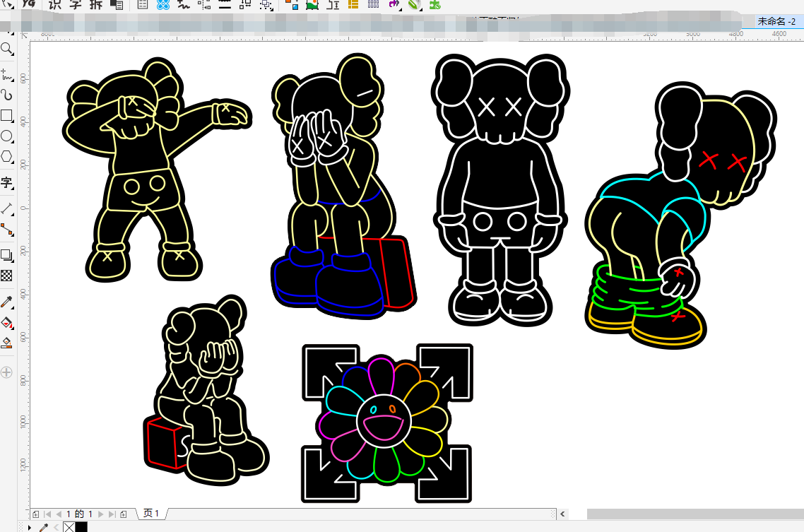The height and width of the screenshot is (532, 804).
Task: Select the Rectangle tool
Action: coord(6,115)
